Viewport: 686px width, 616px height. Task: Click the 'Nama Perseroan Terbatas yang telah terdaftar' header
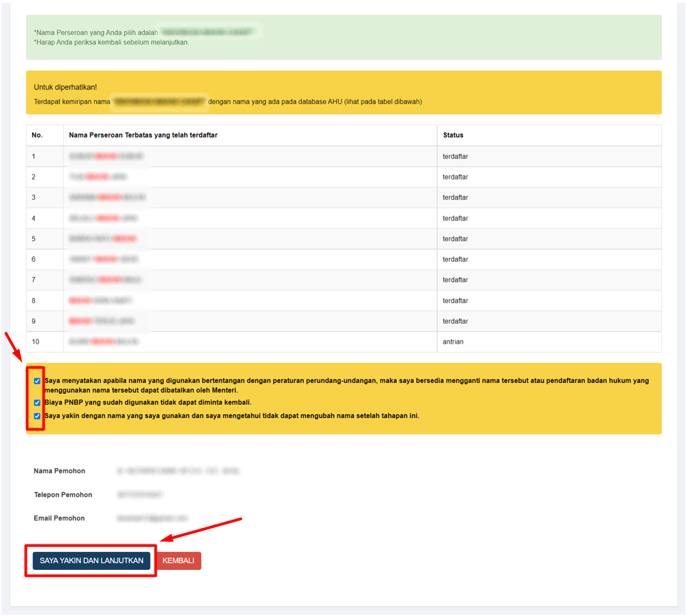[143, 135]
